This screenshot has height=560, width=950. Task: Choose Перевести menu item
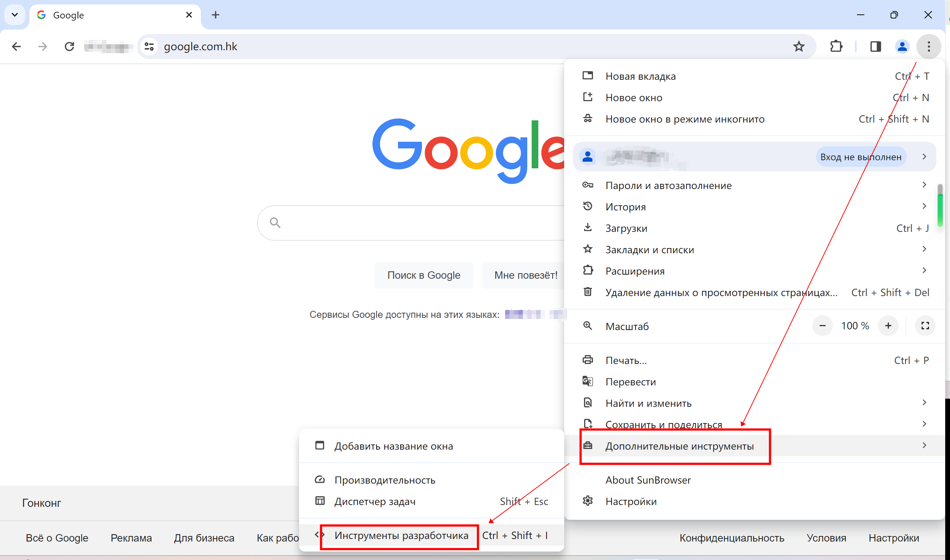[754, 382]
